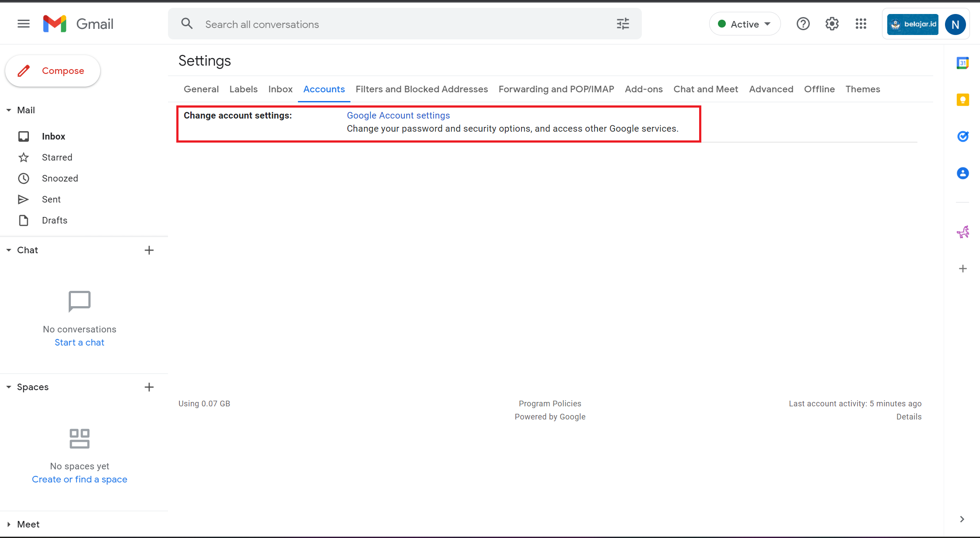
Task: Click the belajar.id organization logo
Action: (913, 24)
